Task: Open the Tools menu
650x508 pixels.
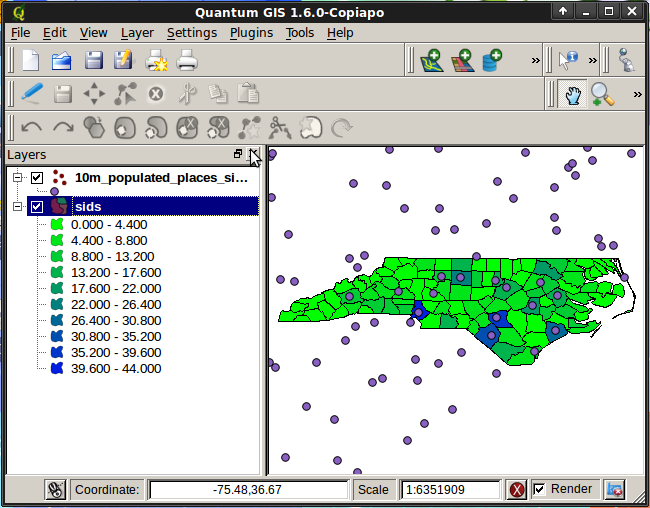Action: 300,33
